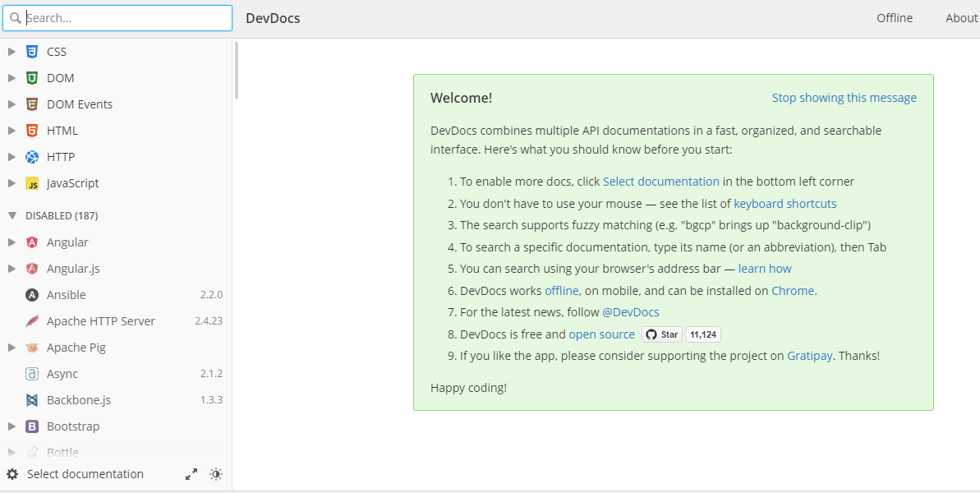Click the Chrome link
The image size is (980, 493).
[793, 291]
